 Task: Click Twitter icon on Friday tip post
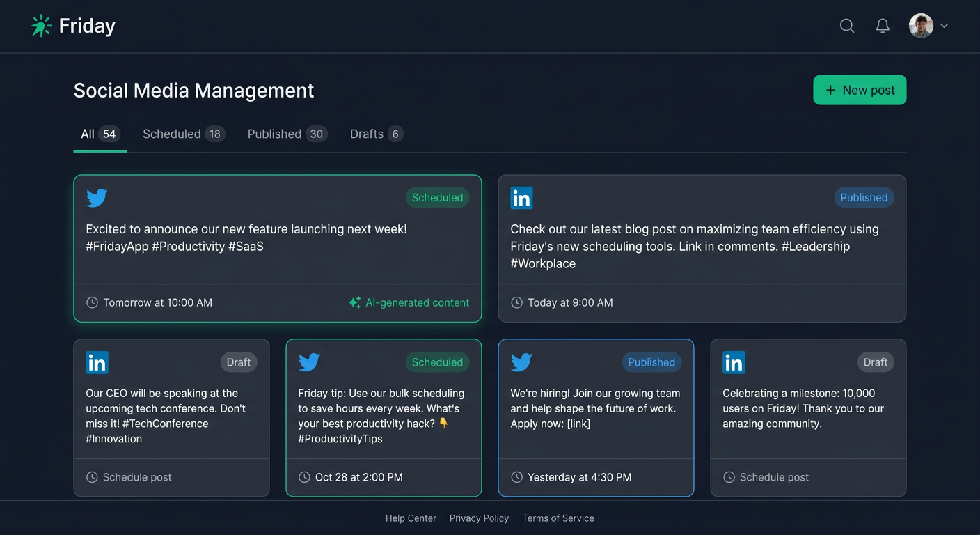[309, 362]
